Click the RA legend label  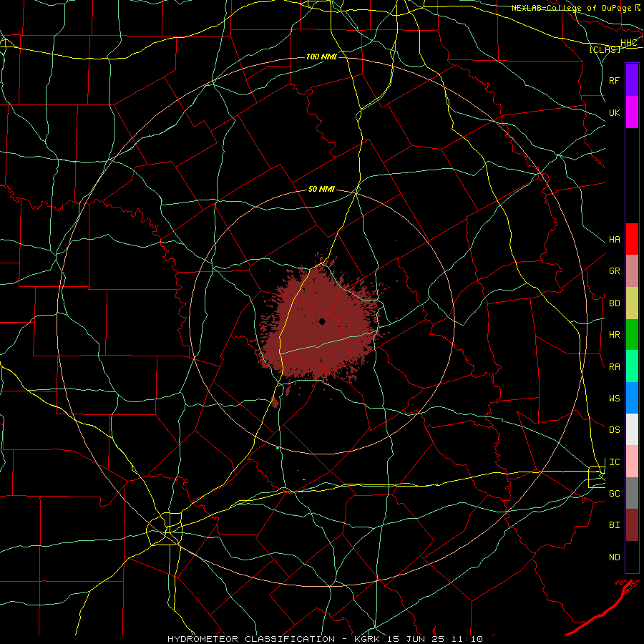[614, 367]
